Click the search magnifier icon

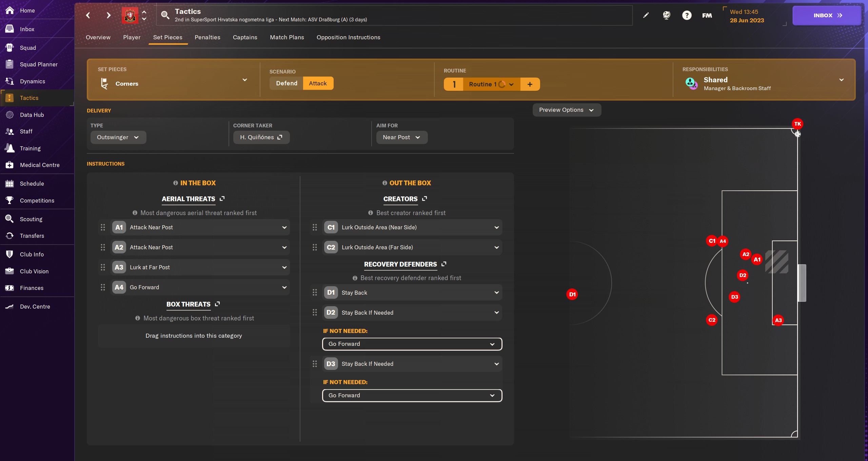[165, 15]
